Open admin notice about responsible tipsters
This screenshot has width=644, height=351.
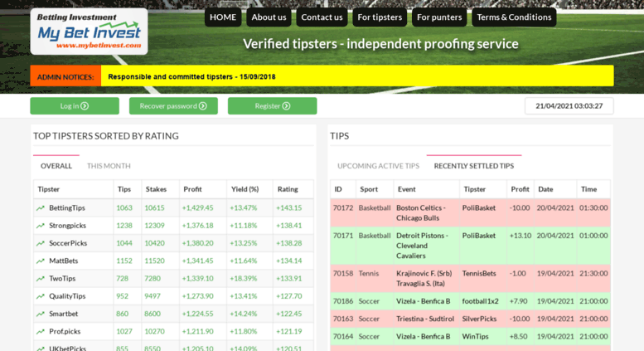pos(191,77)
